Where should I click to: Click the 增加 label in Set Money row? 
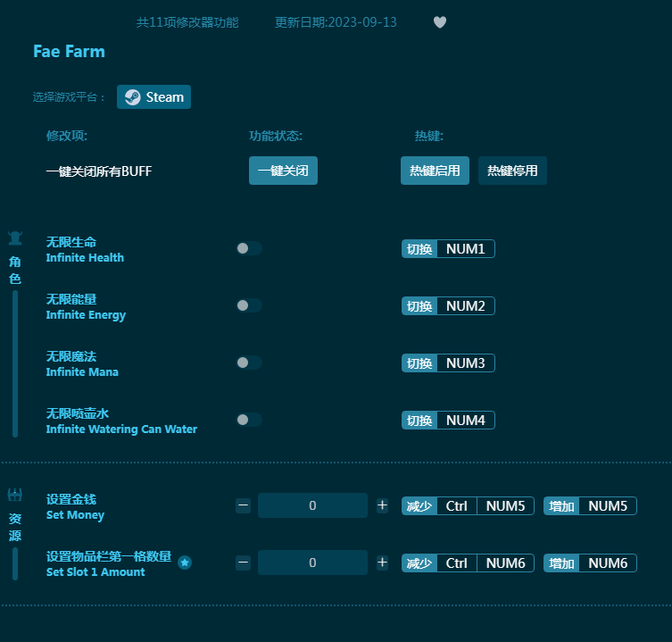click(x=561, y=506)
